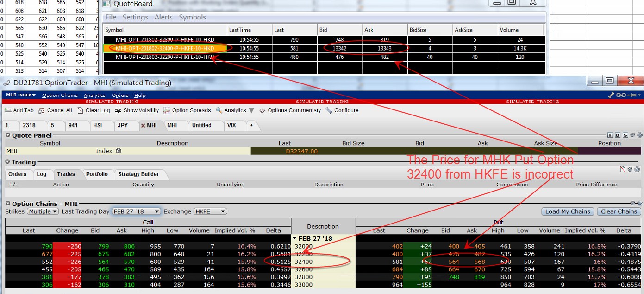This screenshot has width=644, height=294.
Task: Click the Cancel All orders icon
Action: [x=42, y=110]
